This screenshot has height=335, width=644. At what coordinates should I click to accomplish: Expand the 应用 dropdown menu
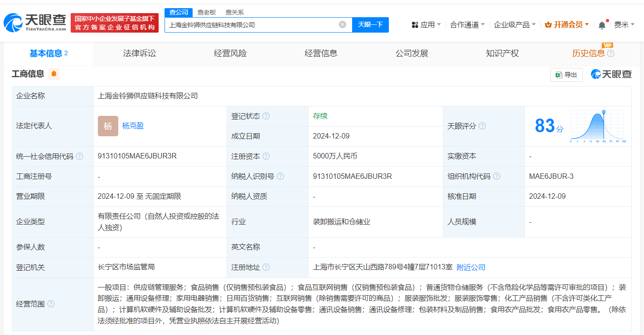(x=426, y=25)
